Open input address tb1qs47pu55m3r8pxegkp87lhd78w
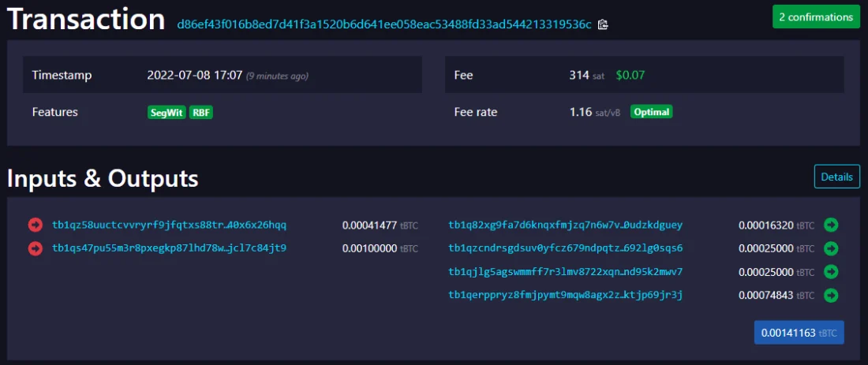The image size is (868, 365). [169, 248]
